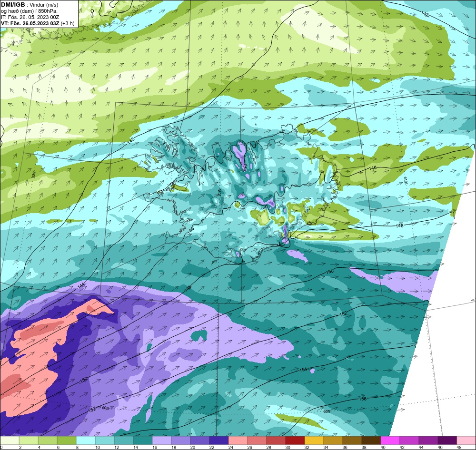The height and width of the screenshot is (450, 476).
Task: Click the '154' contour label
Action: (303, 370)
